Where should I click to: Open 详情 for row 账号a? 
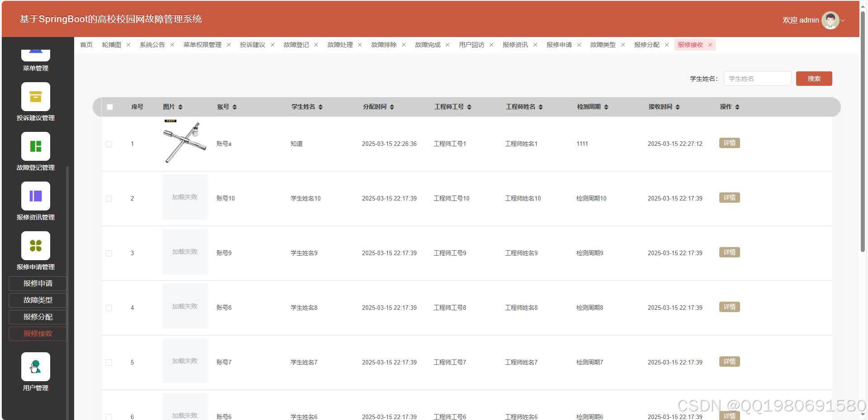point(729,143)
